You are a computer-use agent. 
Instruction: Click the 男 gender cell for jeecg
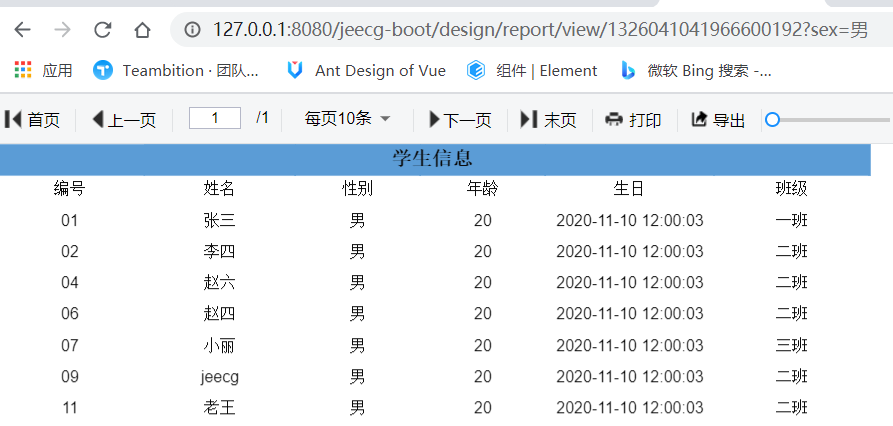point(357,376)
